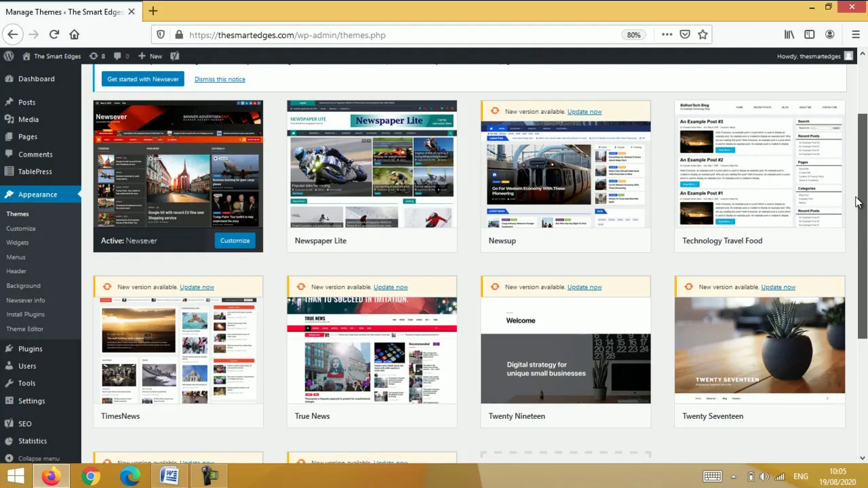
Task: Click the tracking protection shield icon
Action: 161,35
